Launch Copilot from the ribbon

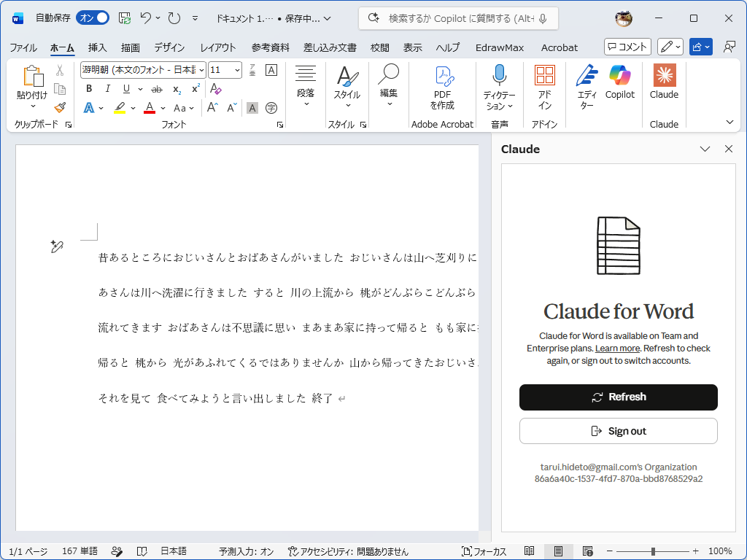click(619, 87)
